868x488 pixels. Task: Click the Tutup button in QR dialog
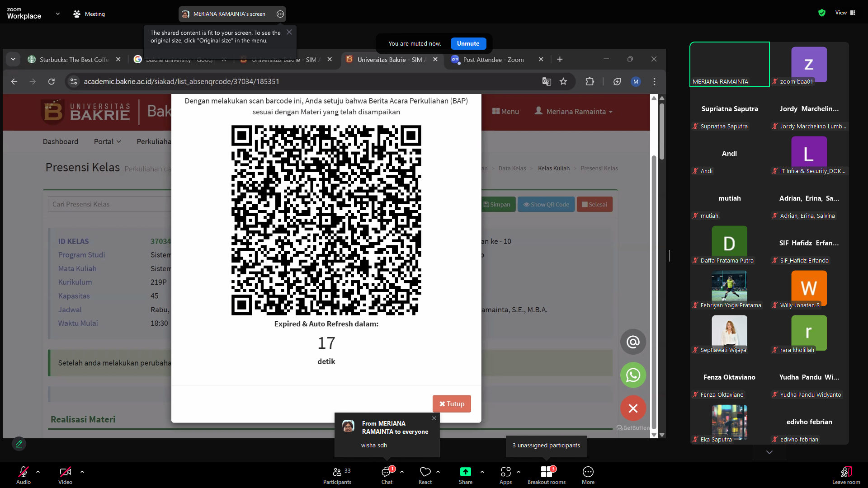[452, 404]
